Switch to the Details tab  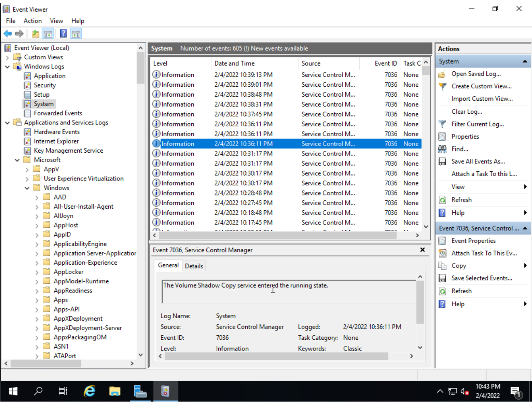[194, 266]
